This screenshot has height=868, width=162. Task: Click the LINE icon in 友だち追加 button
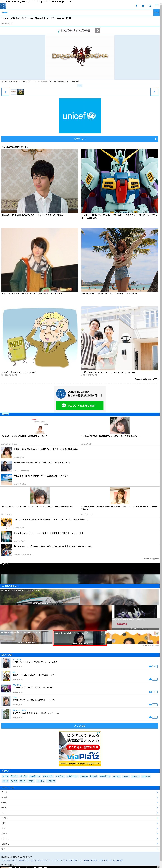64,406
